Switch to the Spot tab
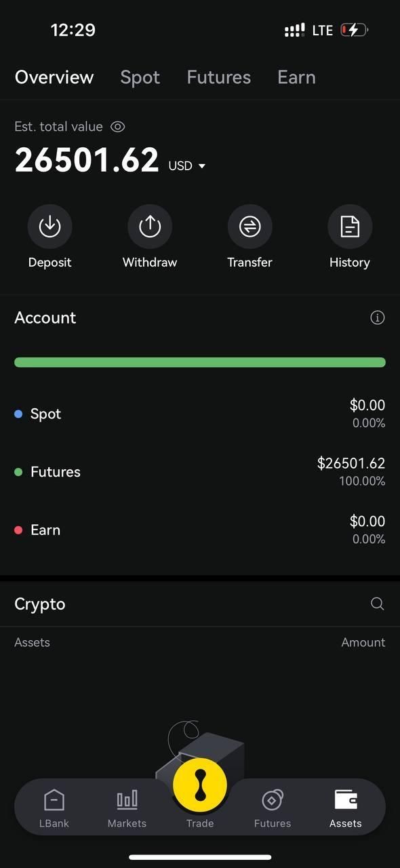The image size is (400, 868). click(140, 77)
